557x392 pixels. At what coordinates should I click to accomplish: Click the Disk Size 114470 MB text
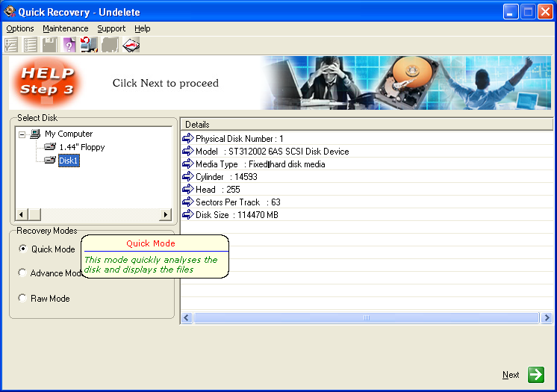(237, 214)
